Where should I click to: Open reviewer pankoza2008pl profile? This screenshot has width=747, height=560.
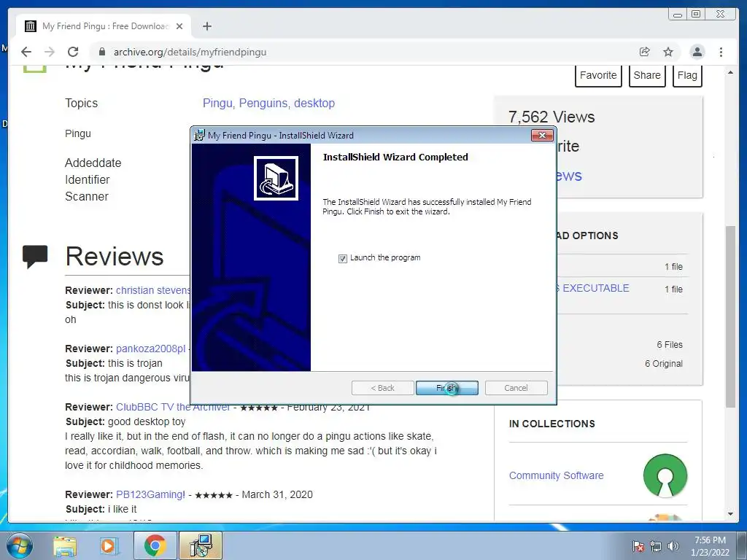coord(150,349)
